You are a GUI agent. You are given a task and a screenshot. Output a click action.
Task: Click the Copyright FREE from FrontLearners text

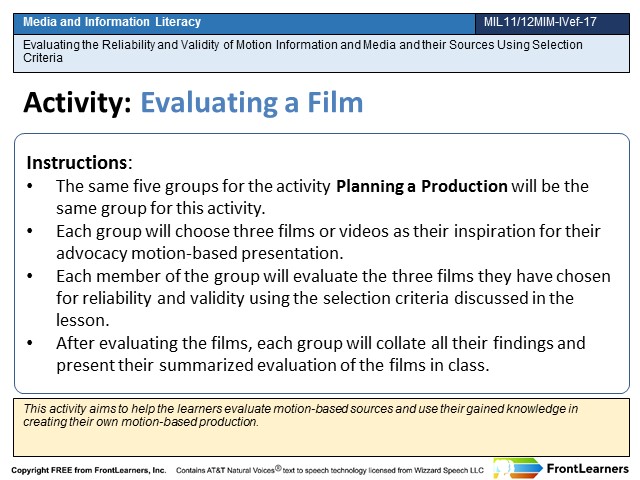[x=89, y=470]
